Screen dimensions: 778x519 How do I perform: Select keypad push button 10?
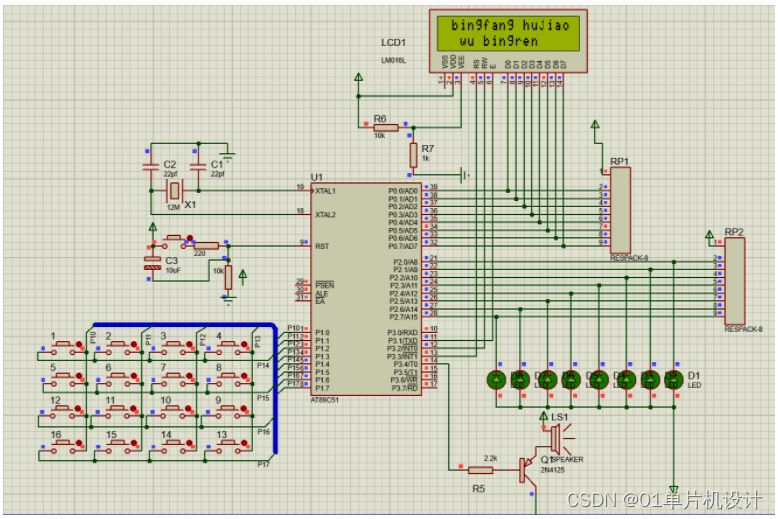(173, 412)
